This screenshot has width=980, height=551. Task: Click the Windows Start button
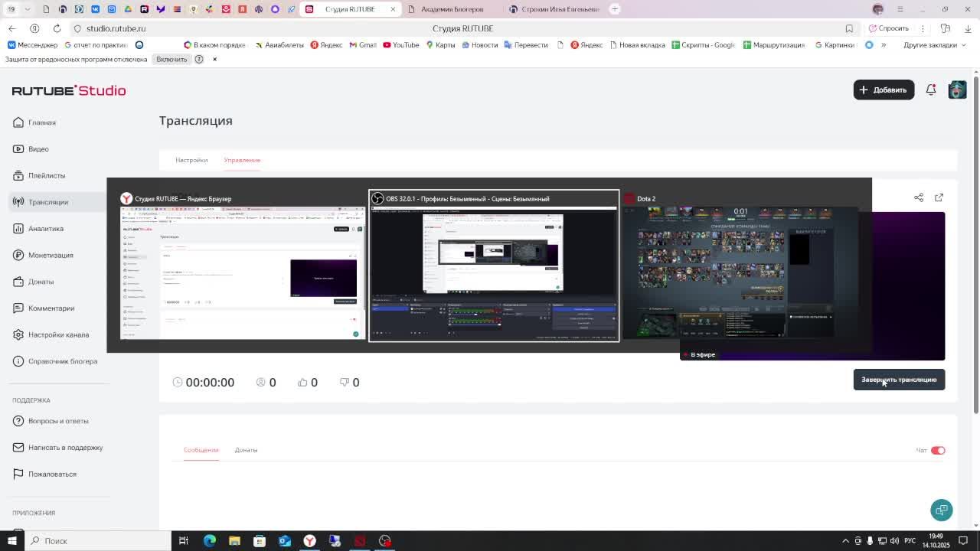(11, 541)
